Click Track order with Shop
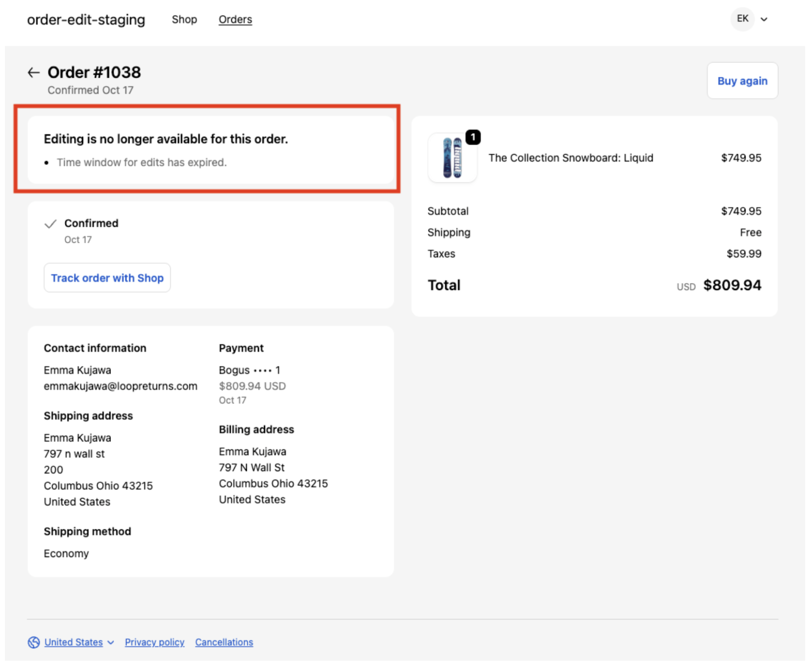The height and width of the screenshot is (667, 812). 107,278
